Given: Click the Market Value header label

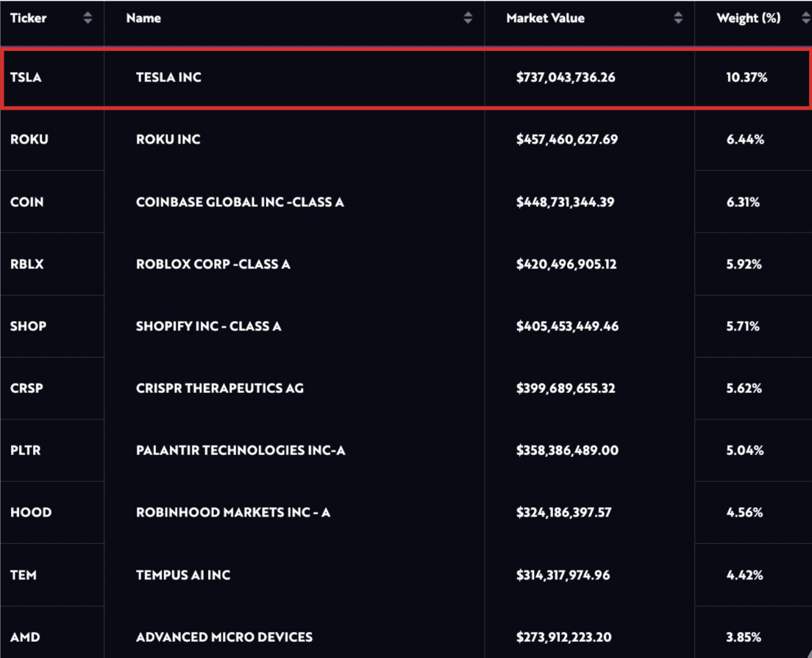Looking at the screenshot, I should [545, 18].
